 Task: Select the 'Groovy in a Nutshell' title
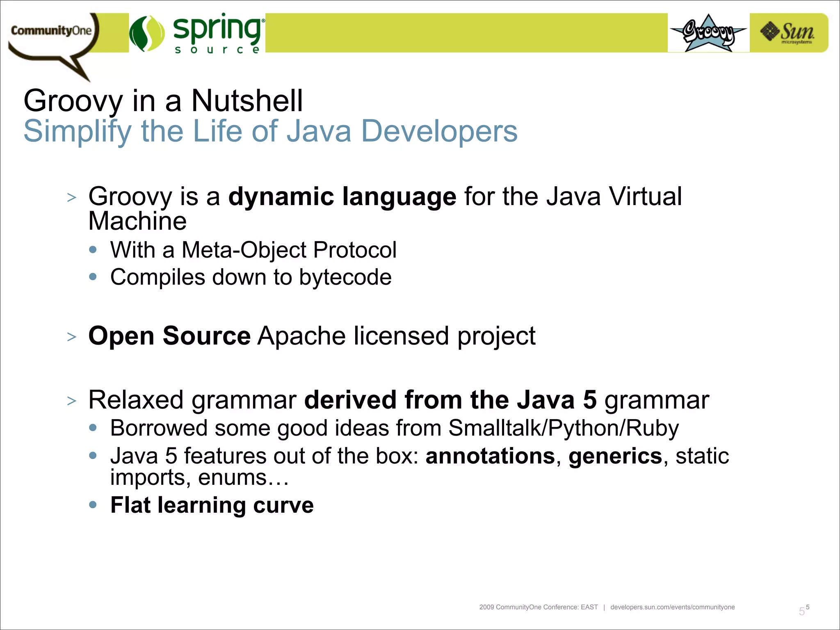coord(163,100)
